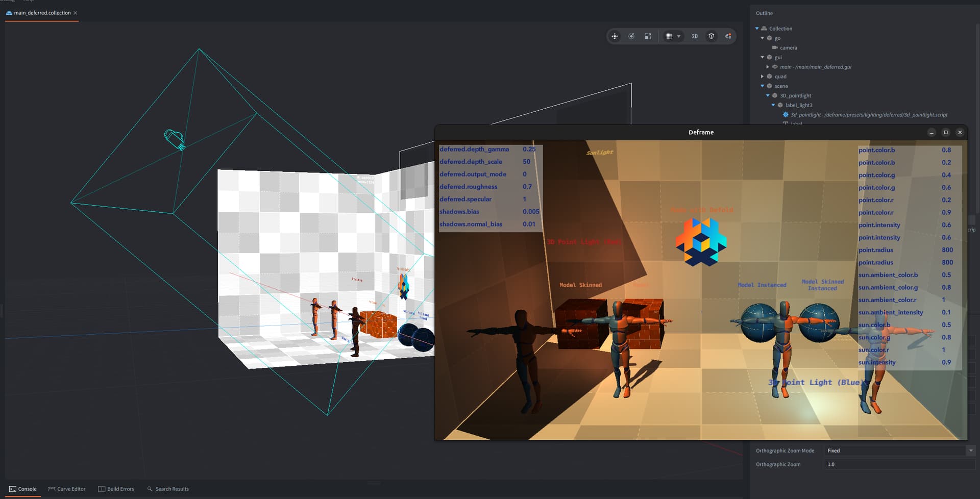This screenshot has width=980, height=499.
Task: Close the main_deferred.collection tab
Action: tap(76, 13)
